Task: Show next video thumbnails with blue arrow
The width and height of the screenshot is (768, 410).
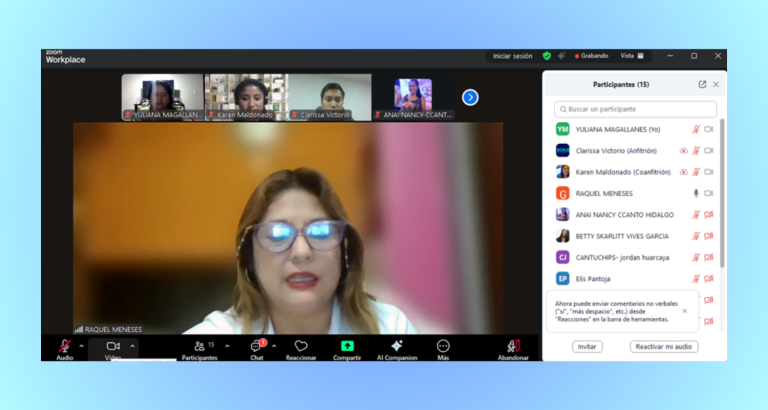Action: coord(470,97)
